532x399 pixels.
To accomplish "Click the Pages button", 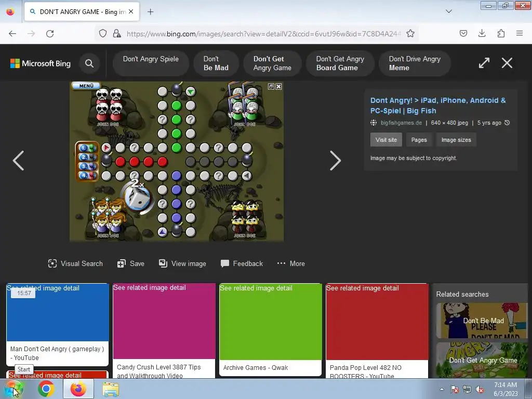I will point(419,140).
